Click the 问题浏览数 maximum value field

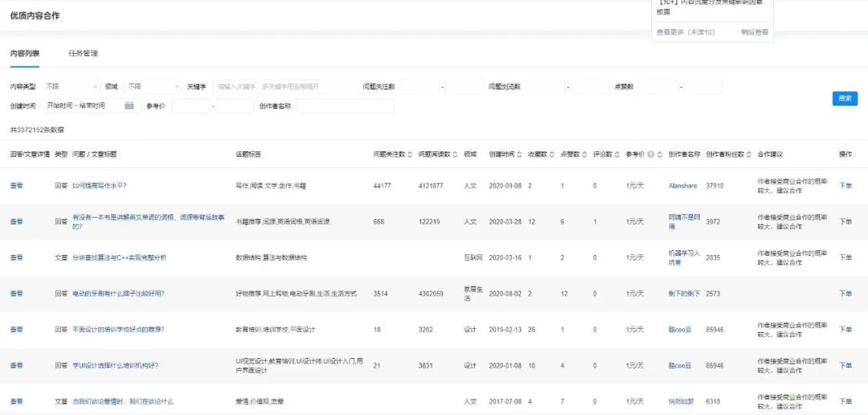590,87
